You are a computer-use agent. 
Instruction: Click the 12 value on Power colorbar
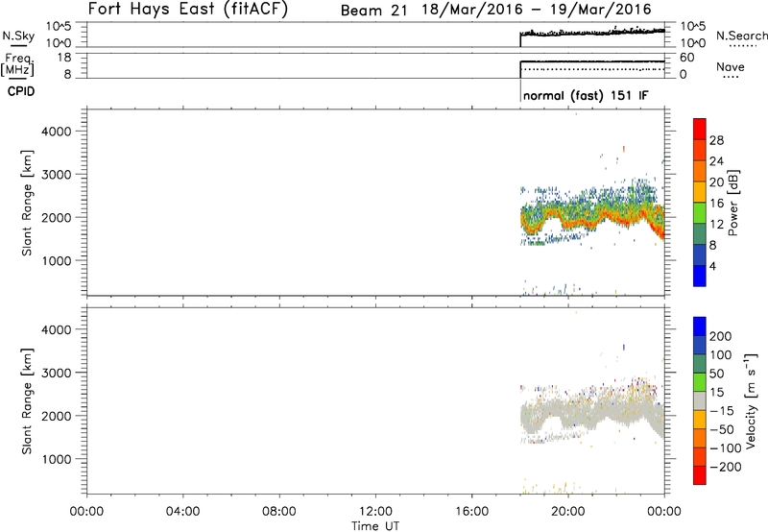716,225
